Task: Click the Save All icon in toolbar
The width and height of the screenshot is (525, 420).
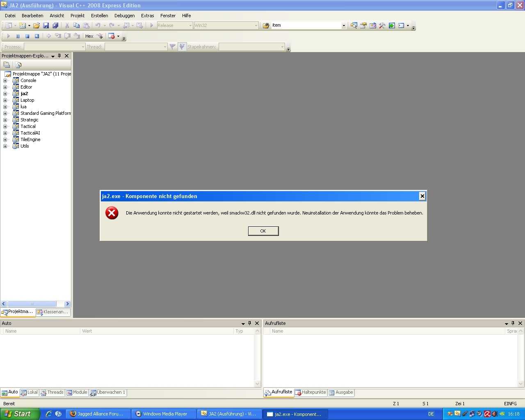Action: tap(55, 25)
